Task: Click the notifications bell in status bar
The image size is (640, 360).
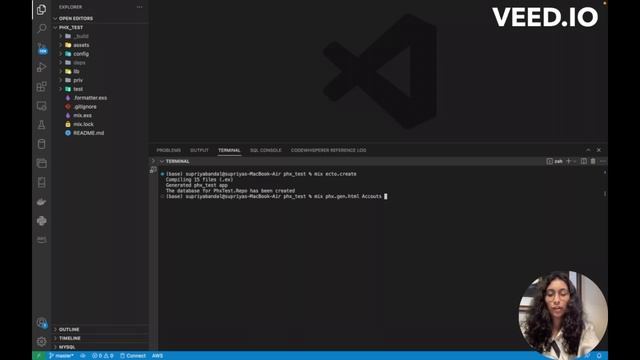Action: pyautogui.click(x=599, y=356)
